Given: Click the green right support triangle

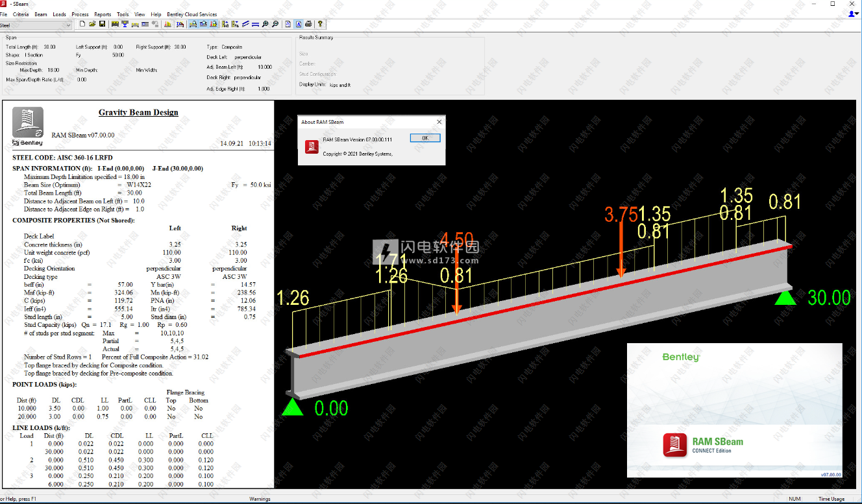Looking at the screenshot, I should [785, 296].
